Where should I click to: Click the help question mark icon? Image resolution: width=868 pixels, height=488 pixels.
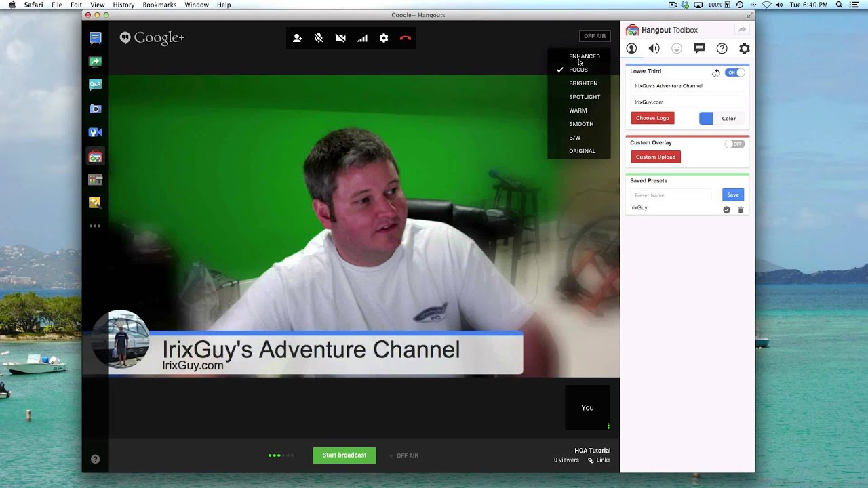point(96,459)
